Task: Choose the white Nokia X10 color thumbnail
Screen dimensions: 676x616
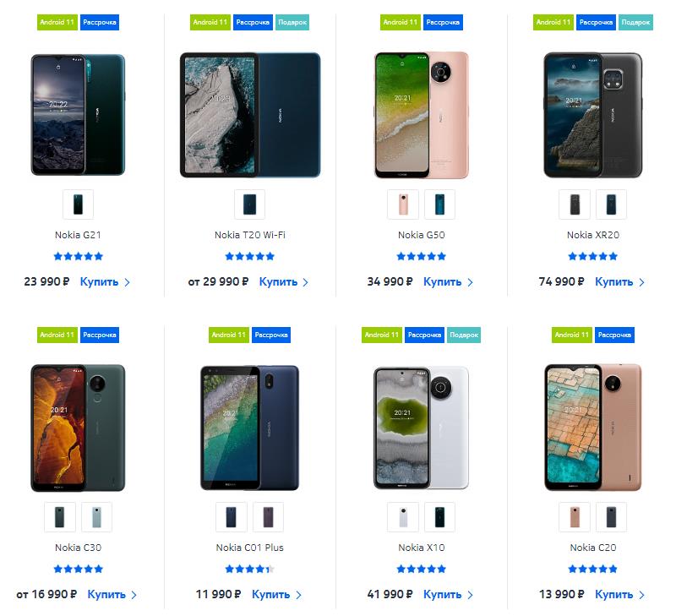Action: click(x=403, y=517)
